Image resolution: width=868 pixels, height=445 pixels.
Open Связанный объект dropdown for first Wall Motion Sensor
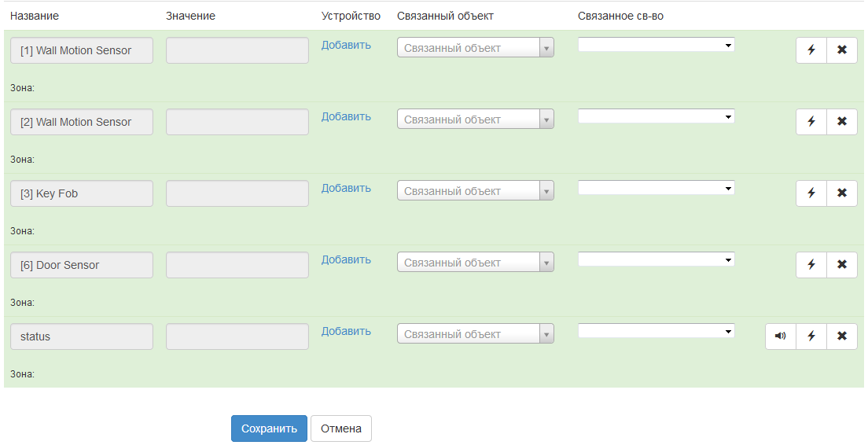475,48
